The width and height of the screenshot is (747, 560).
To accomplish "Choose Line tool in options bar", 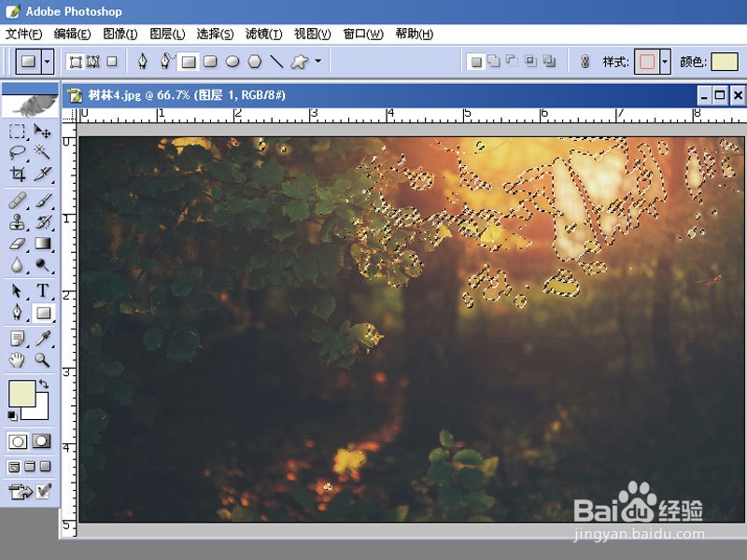I will point(276,62).
